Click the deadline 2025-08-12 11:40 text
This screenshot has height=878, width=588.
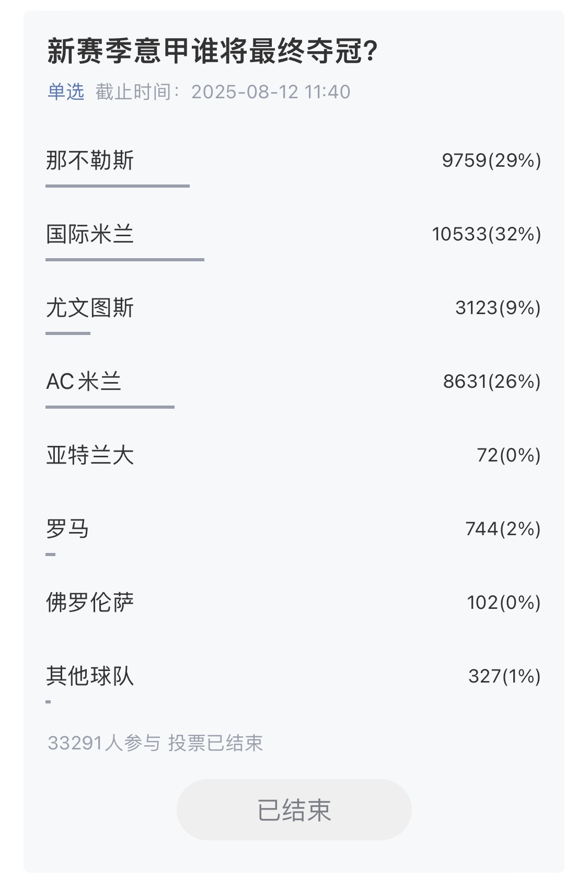coord(271,92)
